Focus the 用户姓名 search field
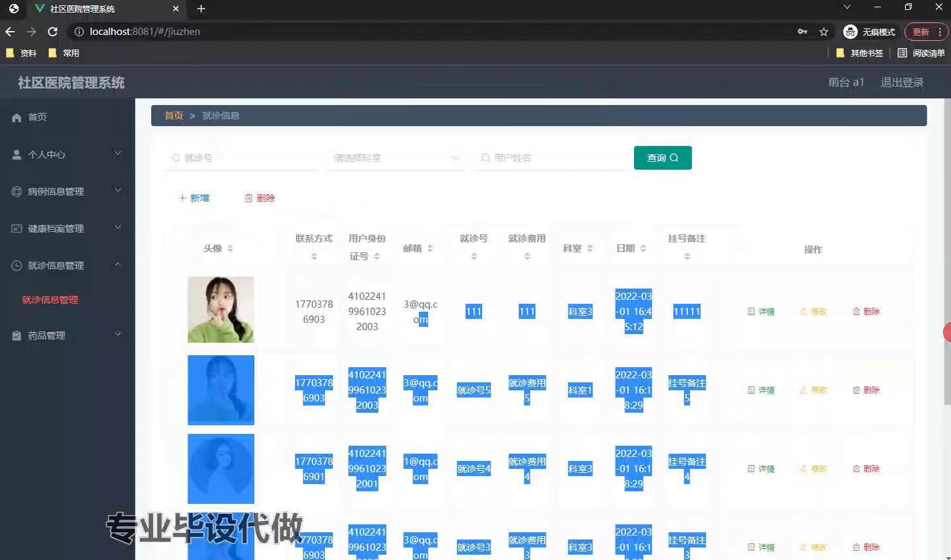The height and width of the screenshot is (560, 951). point(551,158)
